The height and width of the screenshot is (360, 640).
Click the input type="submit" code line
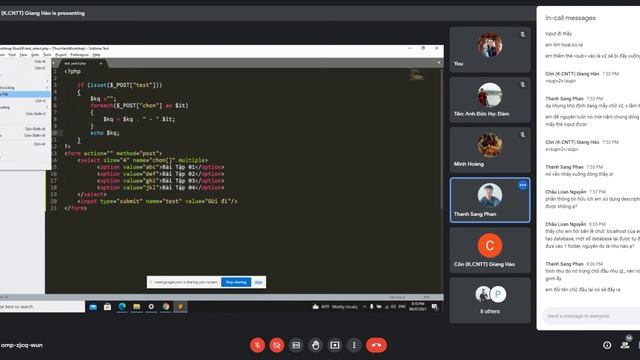(157, 201)
